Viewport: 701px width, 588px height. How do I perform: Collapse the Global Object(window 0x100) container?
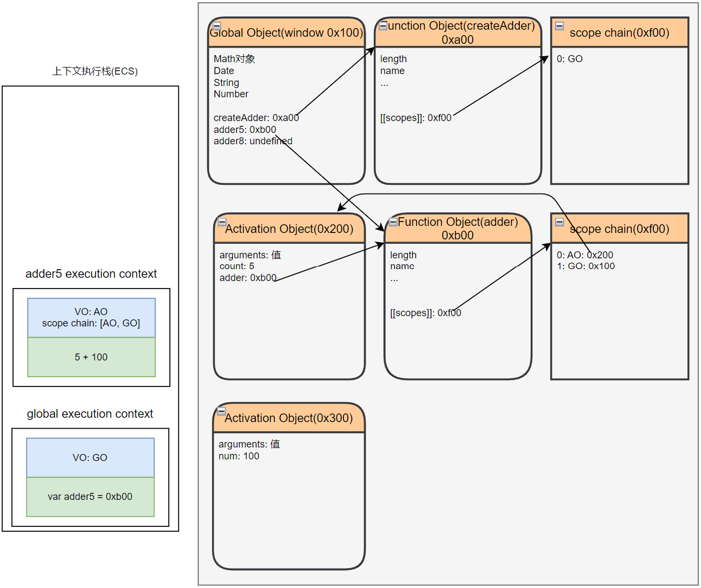tap(217, 25)
